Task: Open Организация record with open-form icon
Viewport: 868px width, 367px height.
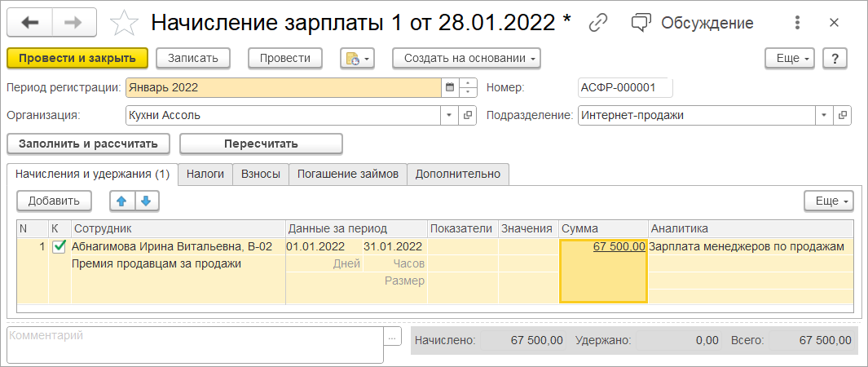Action: 468,115
